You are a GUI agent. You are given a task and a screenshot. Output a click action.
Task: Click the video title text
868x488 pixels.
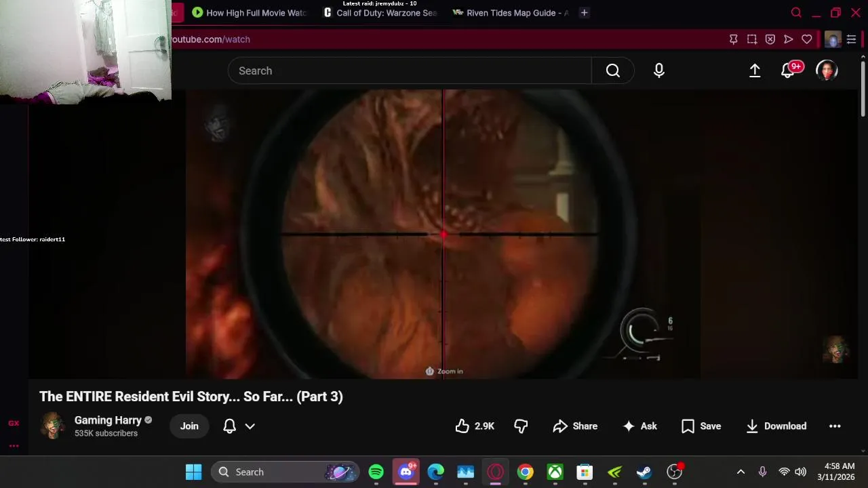click(x=191, y=396)
